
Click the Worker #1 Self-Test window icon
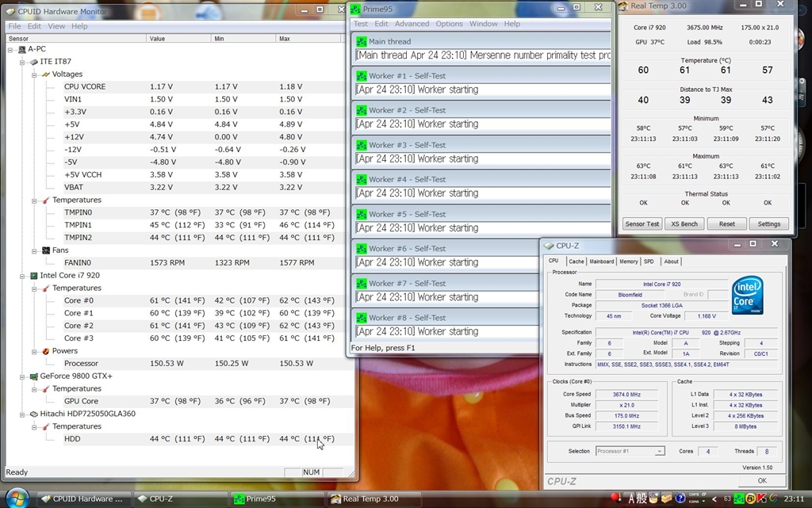361,76
